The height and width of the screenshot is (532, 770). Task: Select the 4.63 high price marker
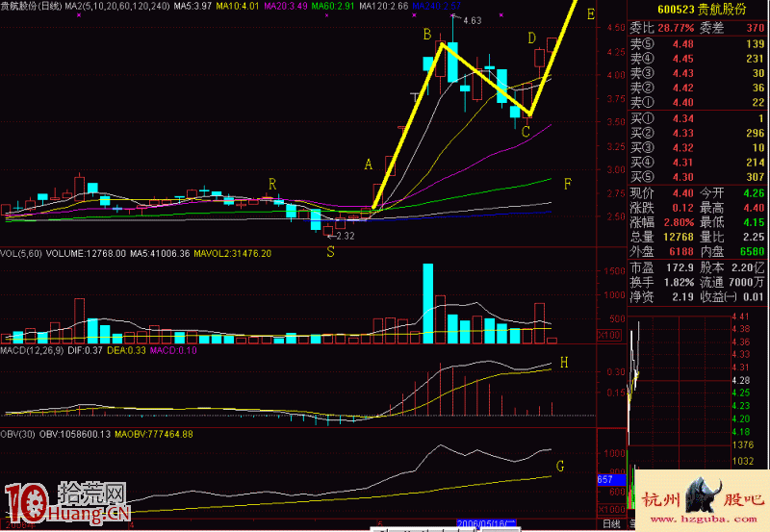tap(473, 20)
